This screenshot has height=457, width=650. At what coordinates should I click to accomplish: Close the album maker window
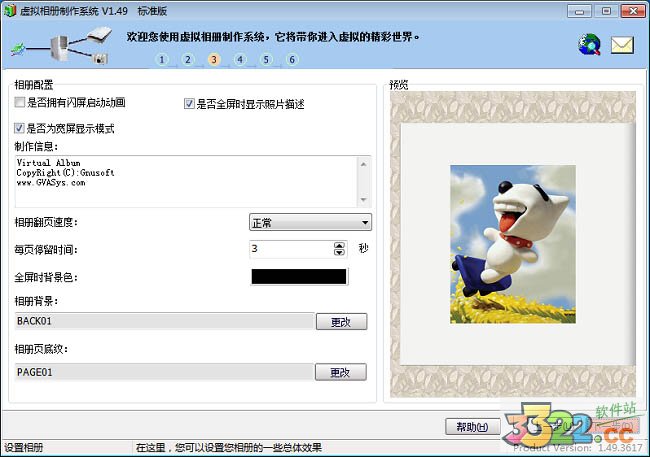click(x=633, y=11)
